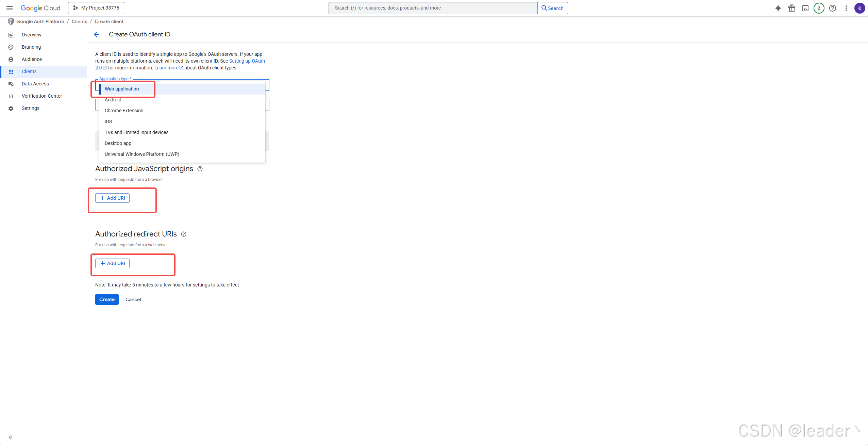Click help icon beside Authorized redirect URIs

[x=184, y=234]
